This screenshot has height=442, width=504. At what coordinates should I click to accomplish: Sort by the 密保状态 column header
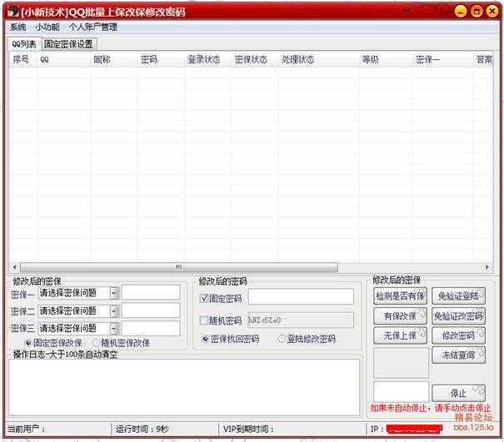tap(255, 60)
